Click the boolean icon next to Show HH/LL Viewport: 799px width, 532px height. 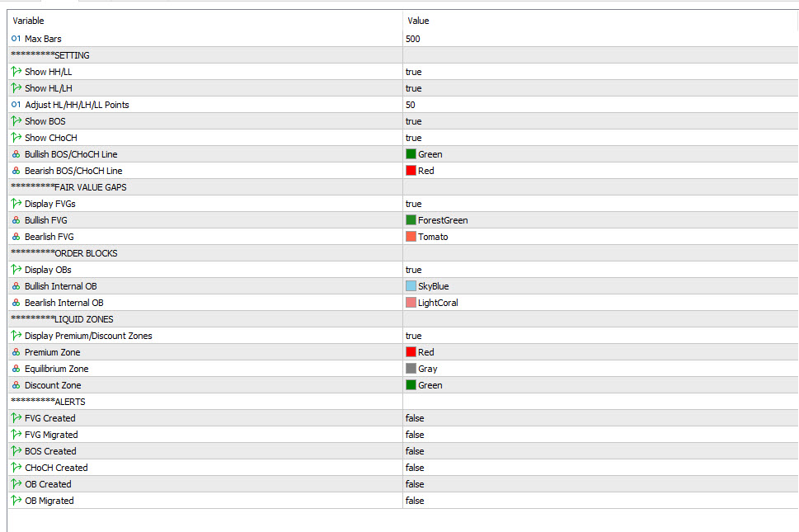(16, 72)
